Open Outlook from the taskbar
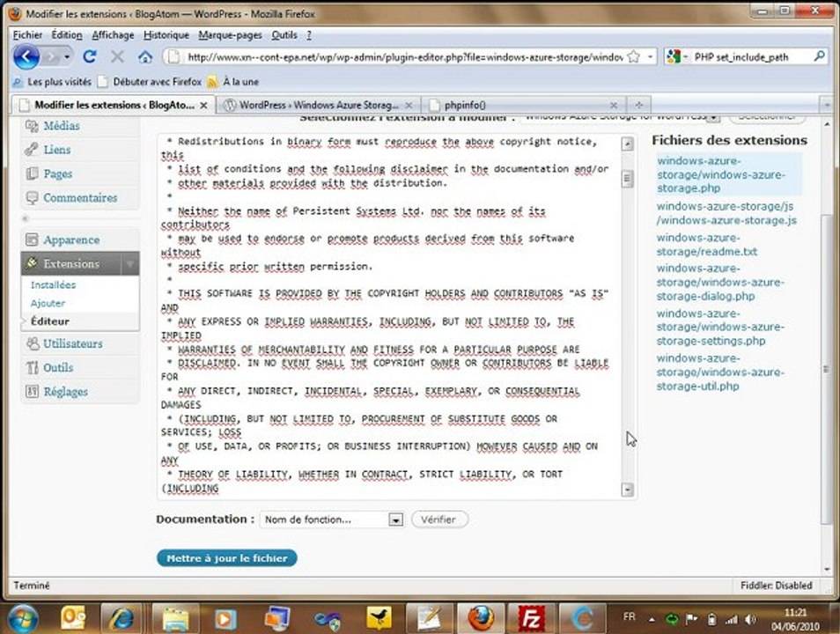840x634 pixels. (73, 618)
